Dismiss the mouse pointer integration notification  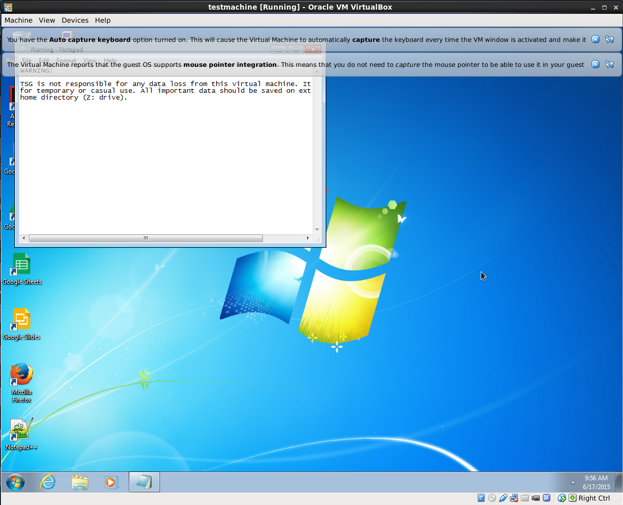tap(595, 64)
